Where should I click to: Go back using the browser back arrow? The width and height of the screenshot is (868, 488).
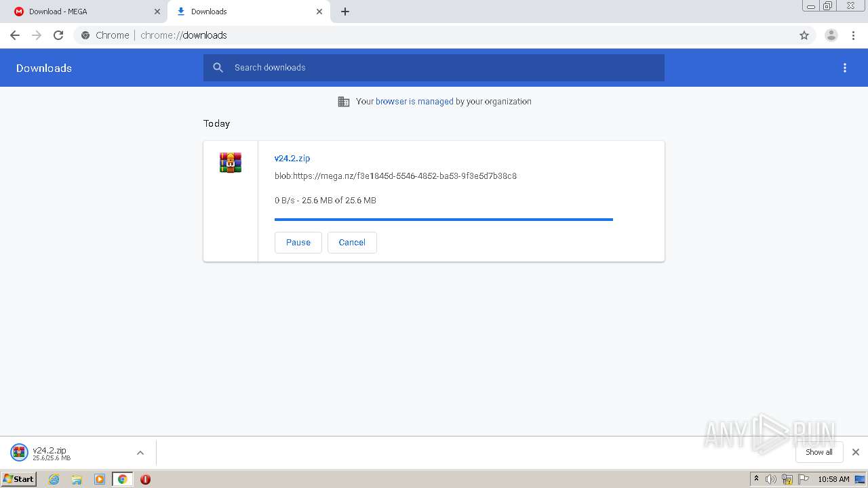tap(15, 35)
